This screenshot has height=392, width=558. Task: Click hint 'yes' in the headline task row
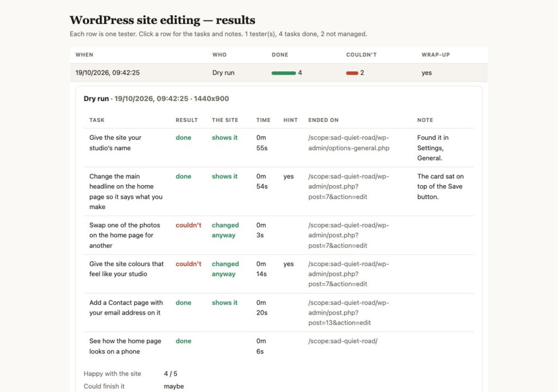(x=289, y=176)
